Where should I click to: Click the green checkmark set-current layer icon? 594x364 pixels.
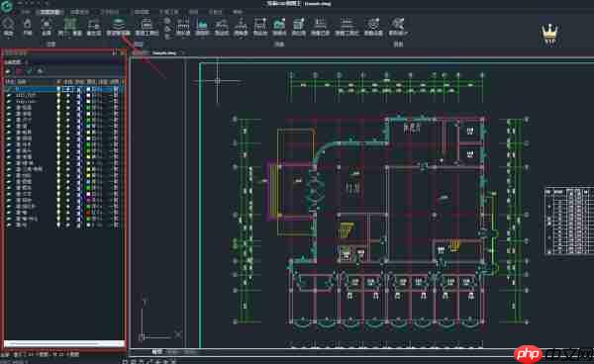29,71
